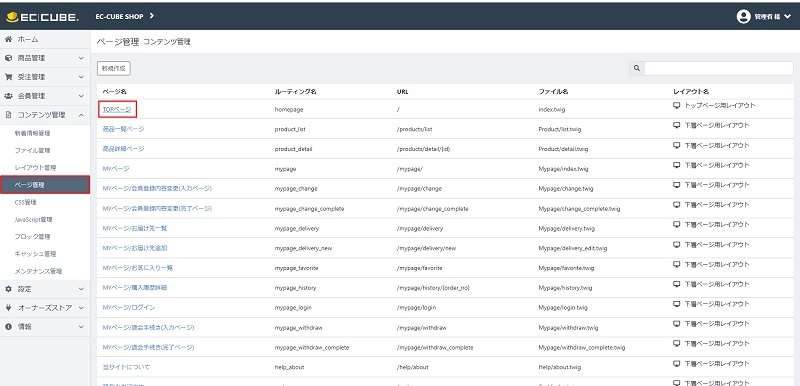Open the TOPページ link
The image size is (800, 386).
117,110
